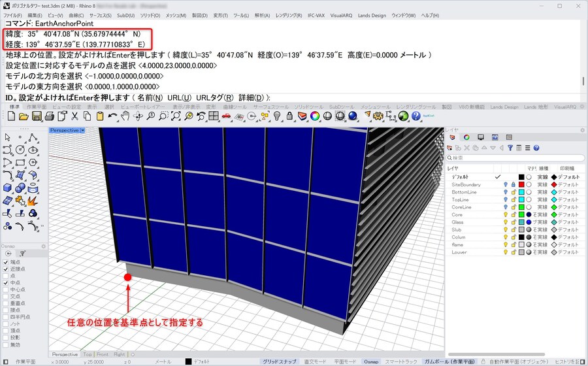Hide the Glass layer via lightbulb
Screen dimensions: 588x366
coord(505,222)
